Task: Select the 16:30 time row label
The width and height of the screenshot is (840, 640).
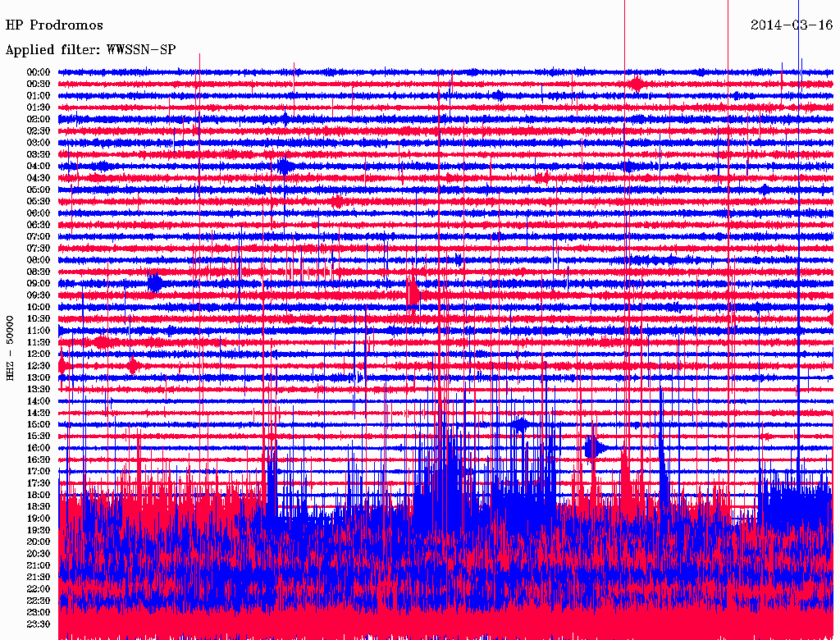Action: pyautogui.click(x=39, y=460)
